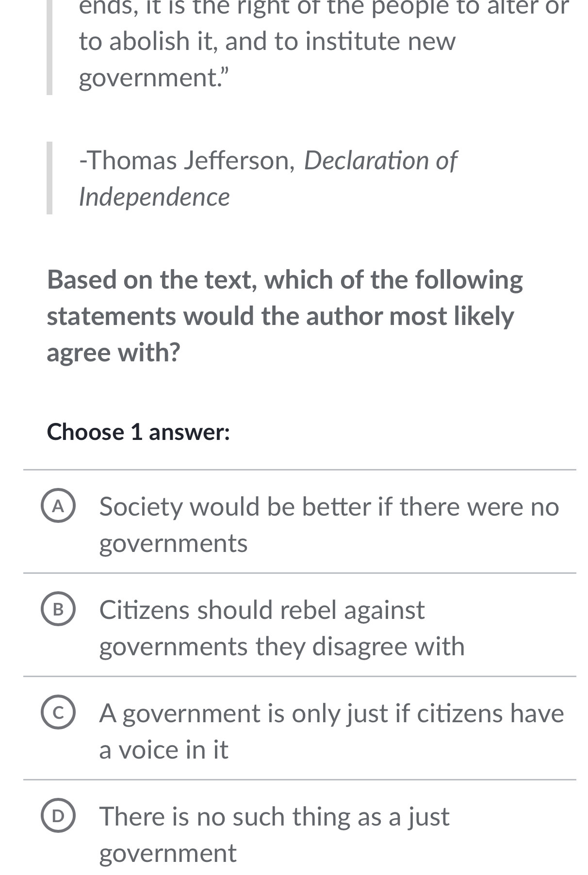Select radio button A
588x875 pixels.
58,507
